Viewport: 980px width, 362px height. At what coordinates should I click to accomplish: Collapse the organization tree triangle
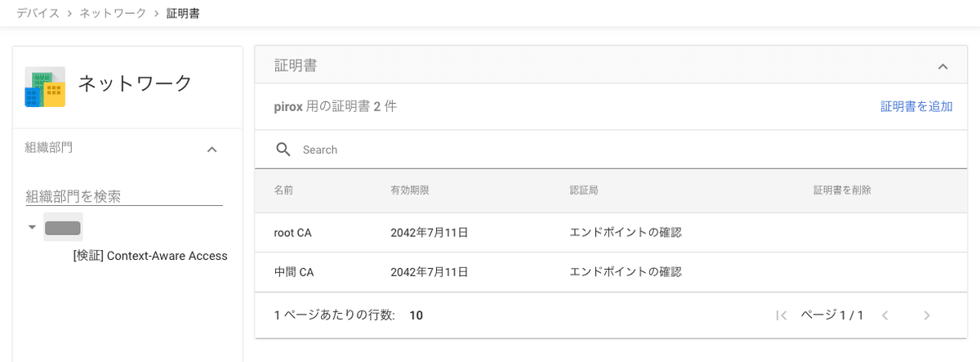pyautogui.click(x=32, y=226)
